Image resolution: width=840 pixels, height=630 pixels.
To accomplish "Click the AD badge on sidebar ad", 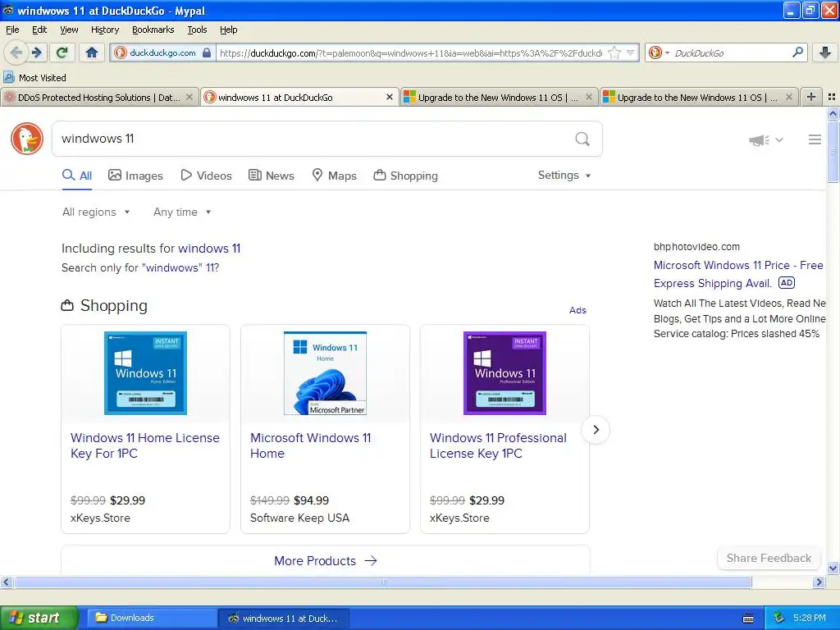I will (787, 283).
